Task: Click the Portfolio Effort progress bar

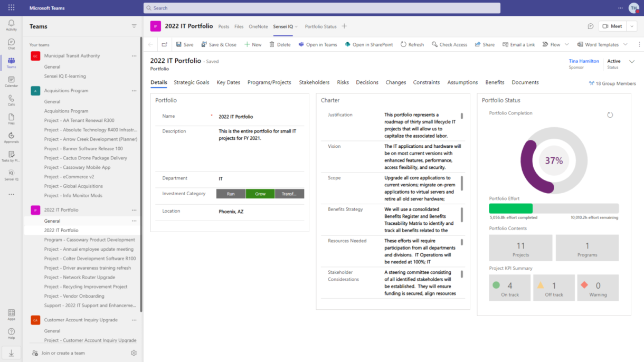Action: (554, 208)
